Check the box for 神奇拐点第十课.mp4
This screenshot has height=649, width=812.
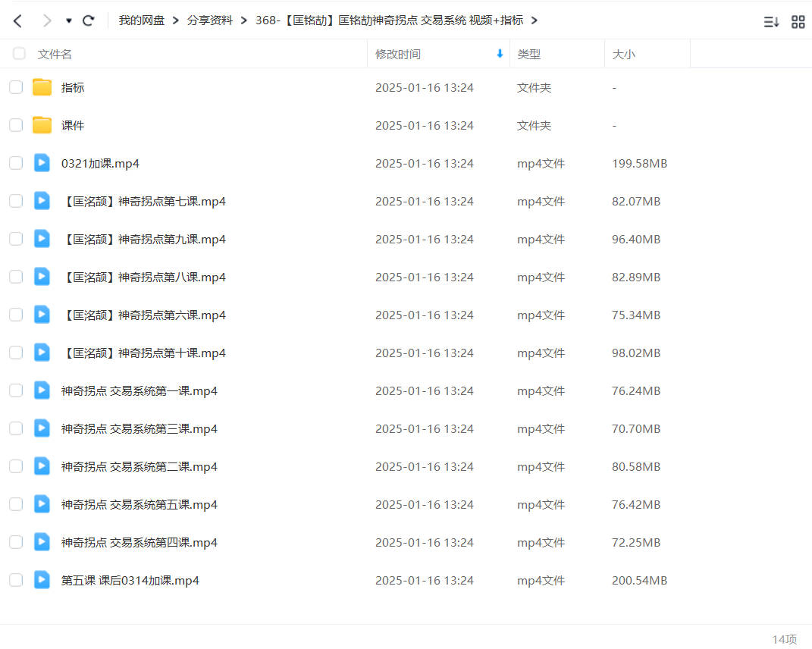click(x=16, y=353)
